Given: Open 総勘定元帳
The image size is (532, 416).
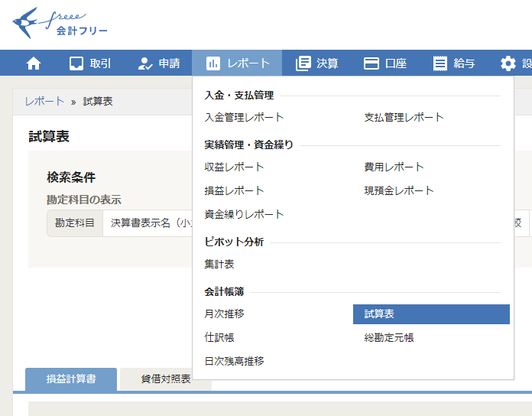Looking at the screenshot, I should 389,338.
